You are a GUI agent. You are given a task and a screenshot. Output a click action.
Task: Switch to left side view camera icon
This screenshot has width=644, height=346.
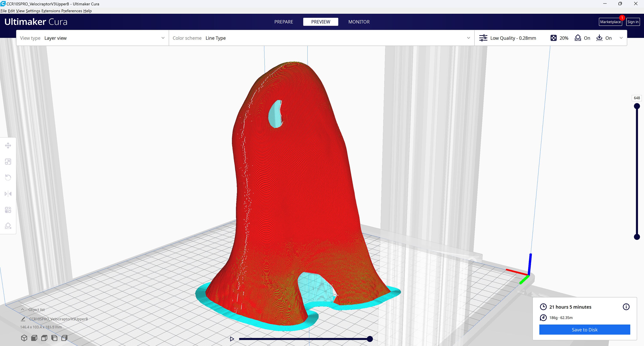tap(54, 338)
